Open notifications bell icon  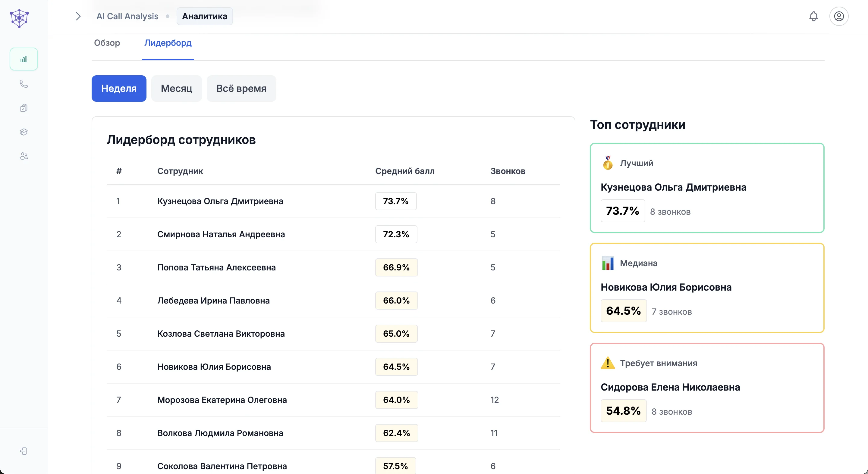click(x=813, y=16)
